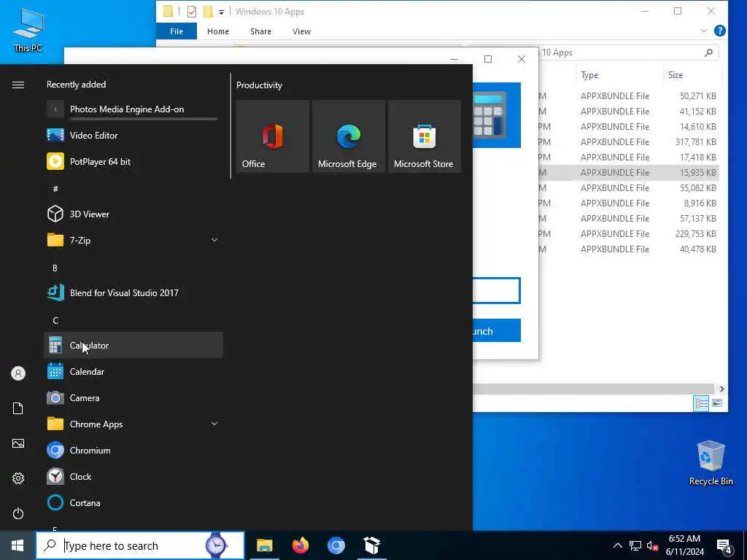Expand the File Explorer ribbon chevron
The width and height of the screenshot is (747, 560).
pyautogui.click(x=704, y=31)
